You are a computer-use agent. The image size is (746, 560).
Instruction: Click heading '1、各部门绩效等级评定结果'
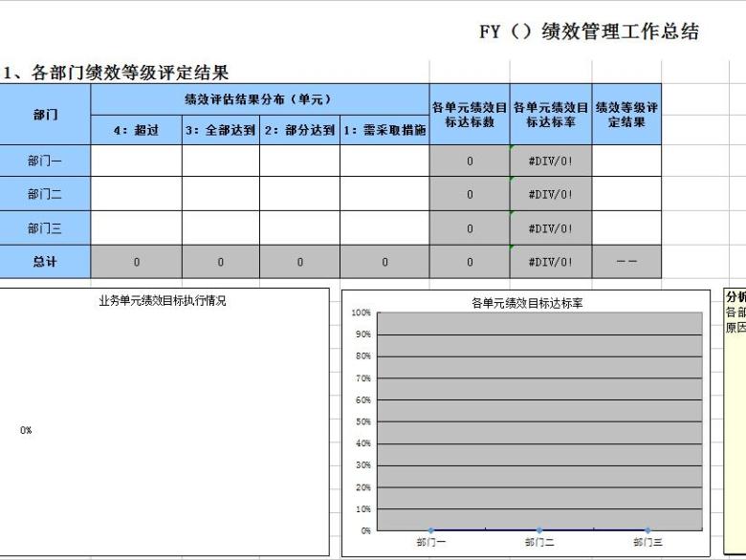pyautogui.click(x=115, y=73)
